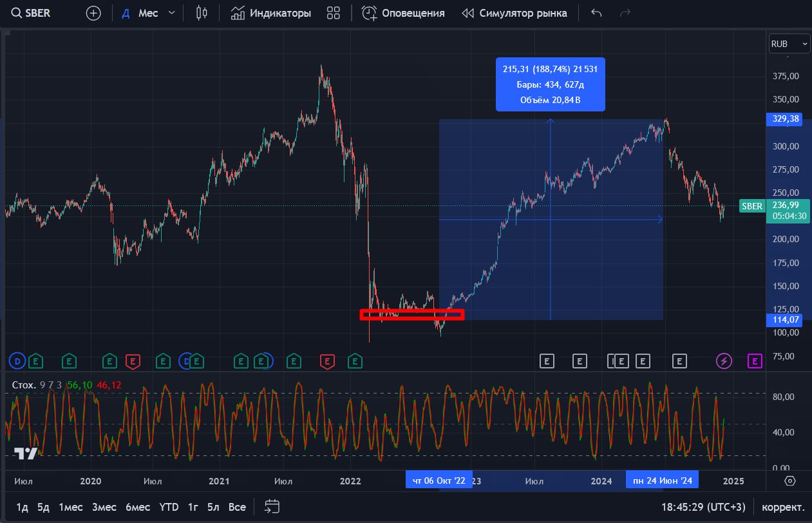The height and width of the screenshot is (523, 812).
Task: Open the Индикаторы indicators dialog
Action: click(x=270, y=13)
